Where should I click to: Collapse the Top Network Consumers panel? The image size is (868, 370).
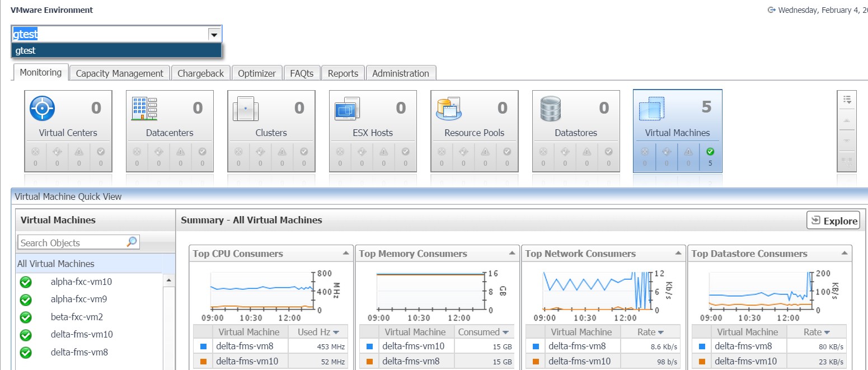[x=678, y=254]
